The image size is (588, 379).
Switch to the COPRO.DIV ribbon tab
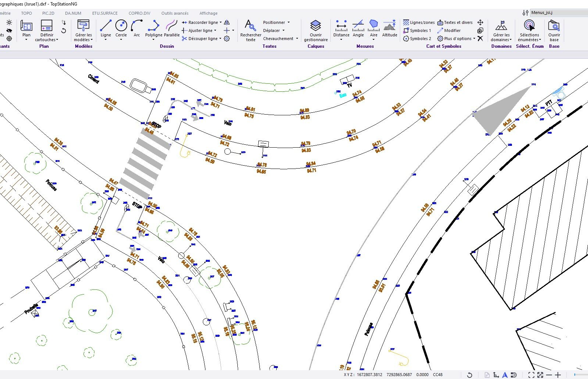(139, 13)
